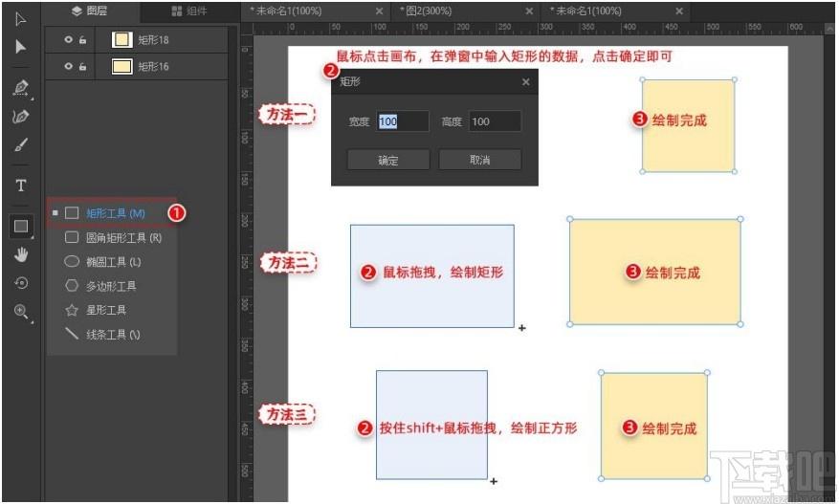Viewport: 839px width, 504px height.
Task: Click the 高度 input field
Action: point(494,121)
